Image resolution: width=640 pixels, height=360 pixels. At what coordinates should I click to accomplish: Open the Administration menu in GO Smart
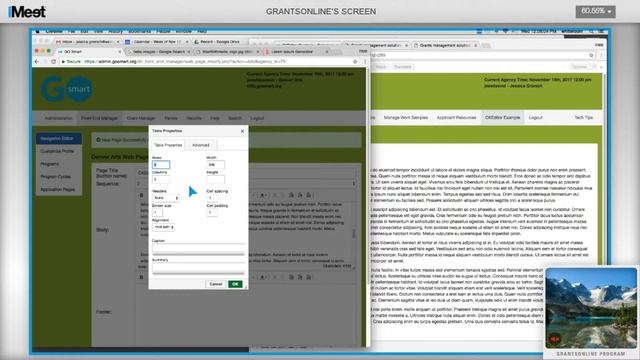(x=58, y=118)
